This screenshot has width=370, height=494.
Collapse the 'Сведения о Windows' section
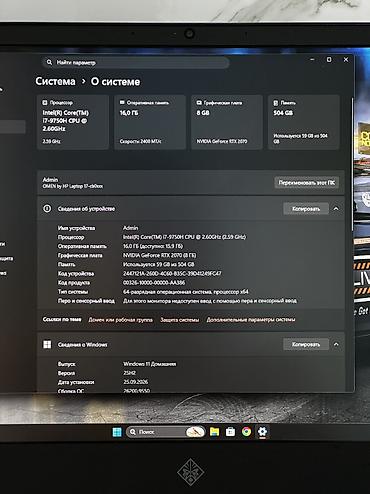[336, 344]
